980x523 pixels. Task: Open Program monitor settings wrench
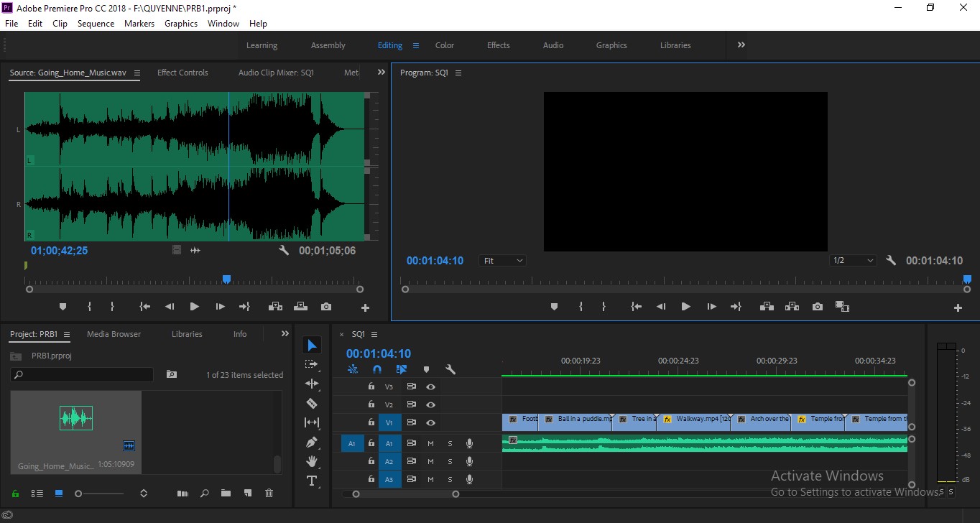click(891, 261)
